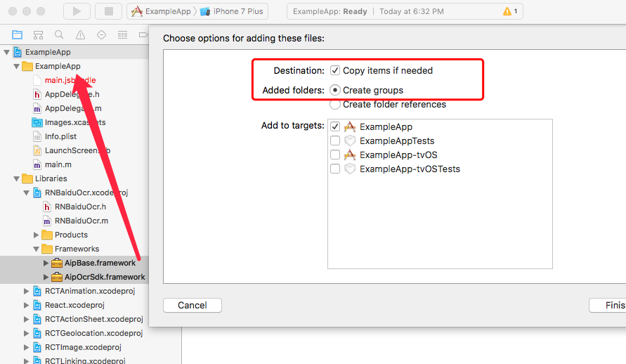Expand AipOcrSdk.framework disclosure triangle
The width and height of the screenshot is (626, 364).
coord(46,277)
